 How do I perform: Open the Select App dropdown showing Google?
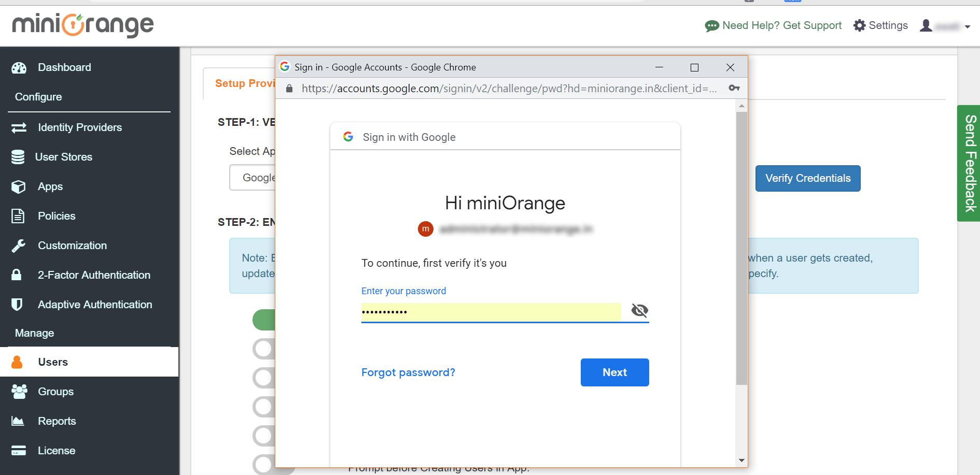253,178
